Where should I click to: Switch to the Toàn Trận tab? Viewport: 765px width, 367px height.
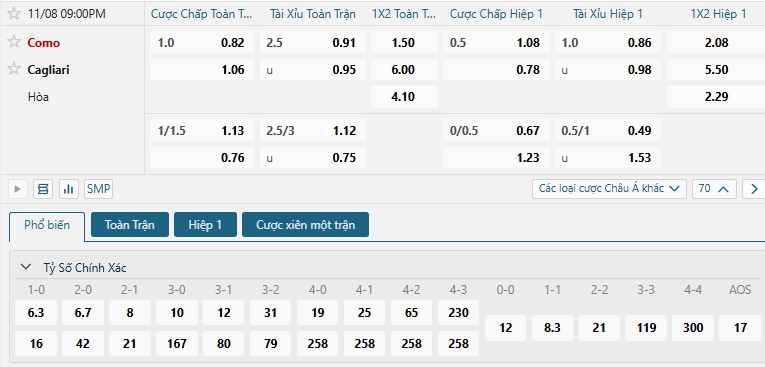click(130, 224)
